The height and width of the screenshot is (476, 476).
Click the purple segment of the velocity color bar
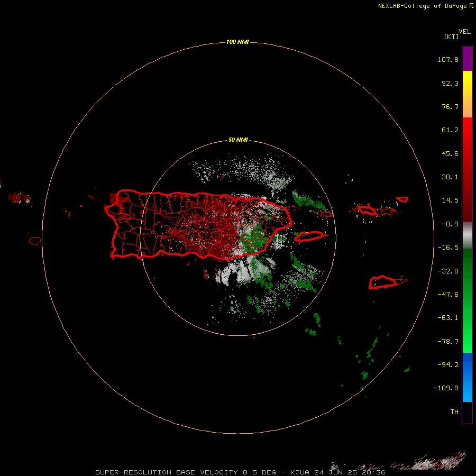click(x=467, y=59)
